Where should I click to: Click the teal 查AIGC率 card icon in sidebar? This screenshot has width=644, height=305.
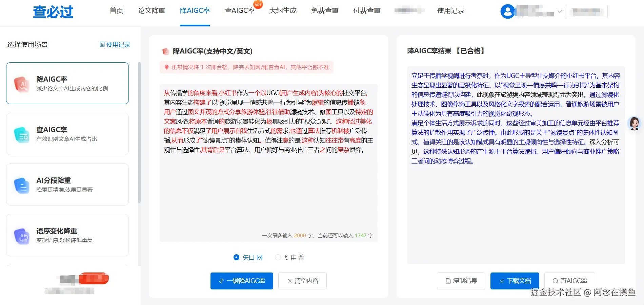(22, 134)
